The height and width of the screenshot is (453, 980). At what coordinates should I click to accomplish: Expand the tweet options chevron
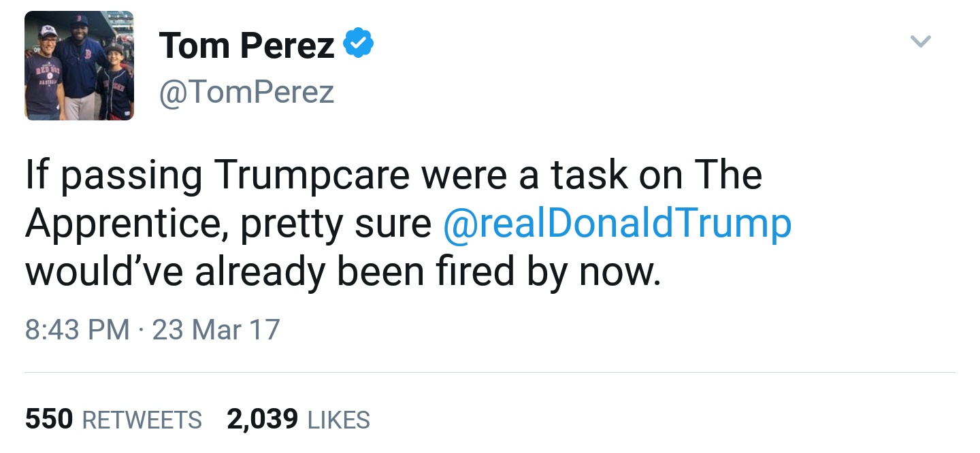920,42
